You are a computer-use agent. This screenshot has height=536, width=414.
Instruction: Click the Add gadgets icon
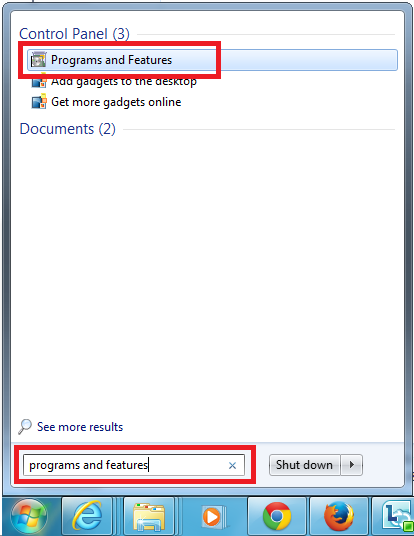coord(39,81)
